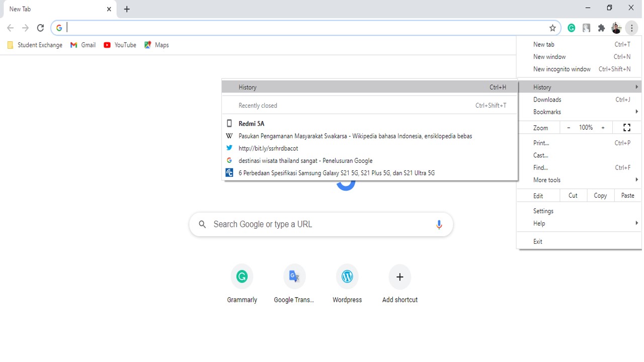The image size is (644, 362).
Task: Open the Maps bookmark
Action: (156, 45)
